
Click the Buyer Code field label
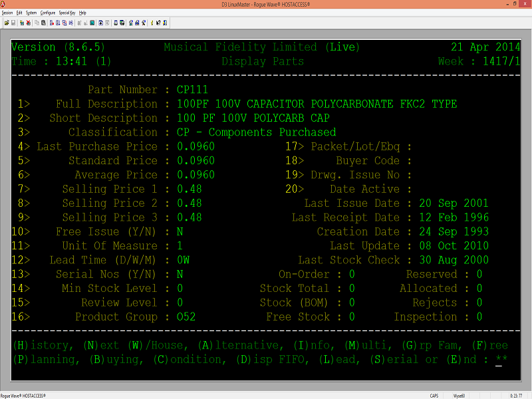(x=368, y=160)
